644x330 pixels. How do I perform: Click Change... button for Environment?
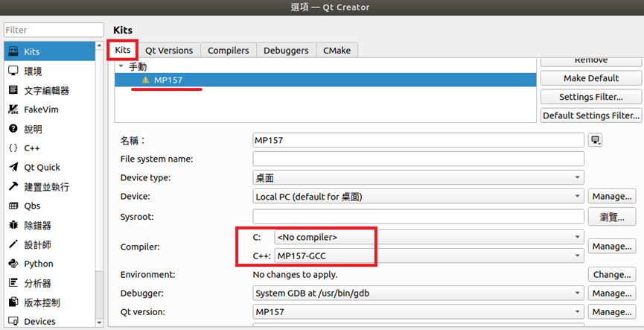click(x=612, y=275)
